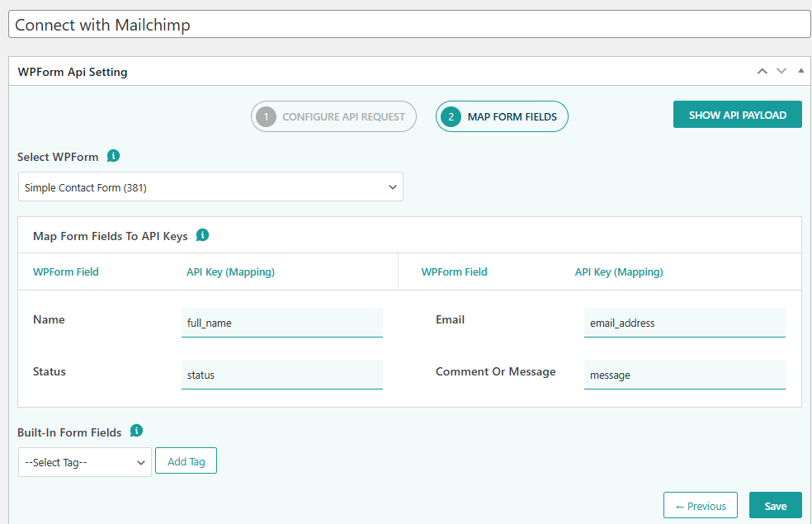Open the --Select Tag-- dropdown
Image resolution: width=812 pixels, height=524 pixels.
[84, 460]
